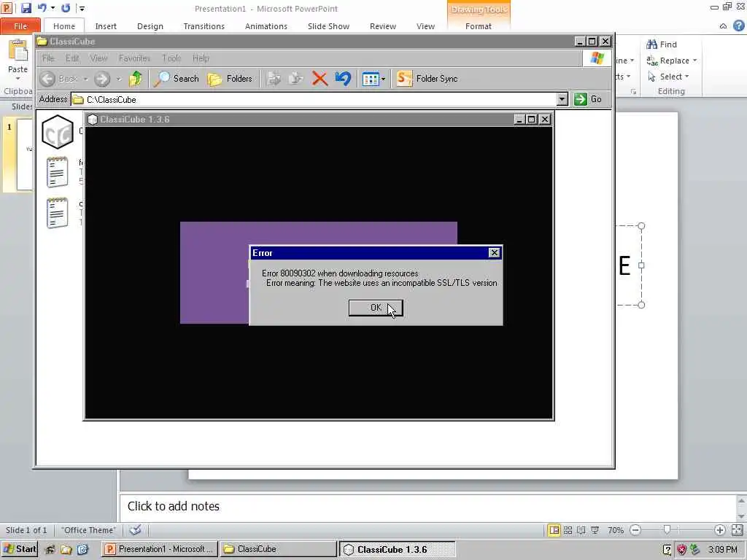Open the Tools menu in Explorer window
Screen dimensions: 747x560
pyautogui.click(x=171, y=58)
